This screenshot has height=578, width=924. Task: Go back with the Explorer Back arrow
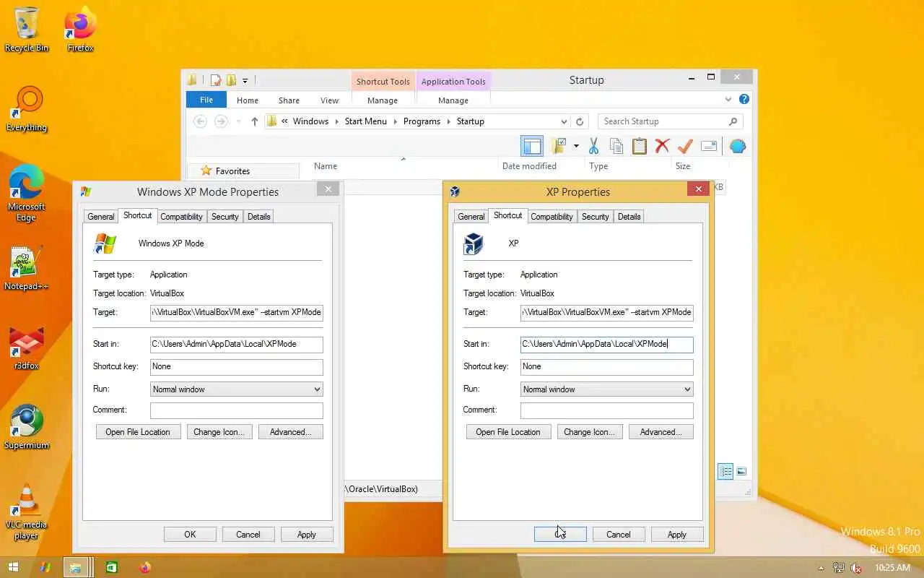coord(201,121)
